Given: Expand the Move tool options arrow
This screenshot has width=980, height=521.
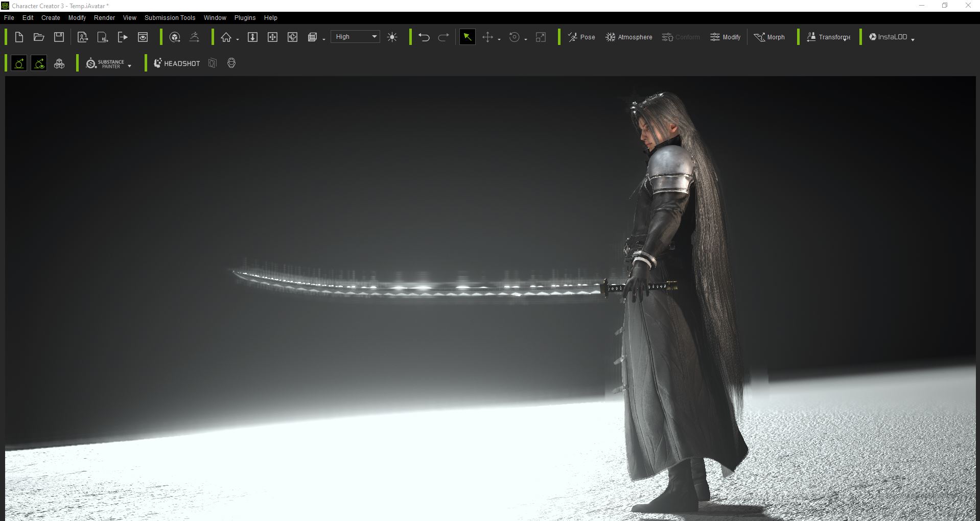Looking at the screenshot, I should pyautogui.click(x=499, y=39).
